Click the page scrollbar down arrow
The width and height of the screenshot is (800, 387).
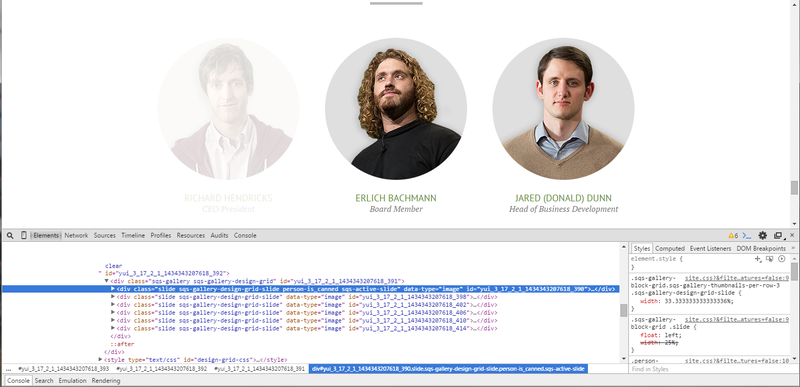[794, 224]
